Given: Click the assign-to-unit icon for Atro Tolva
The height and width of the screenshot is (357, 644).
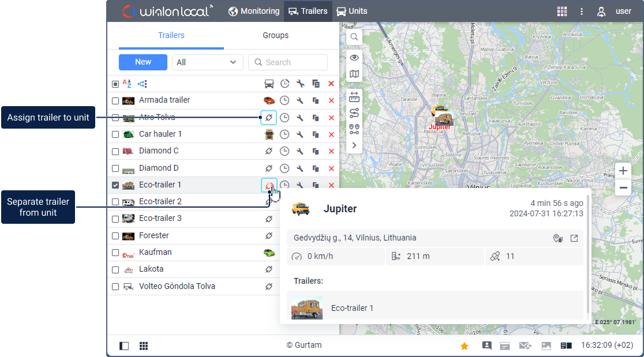Looking at the screenshot, I should point(269,118).
